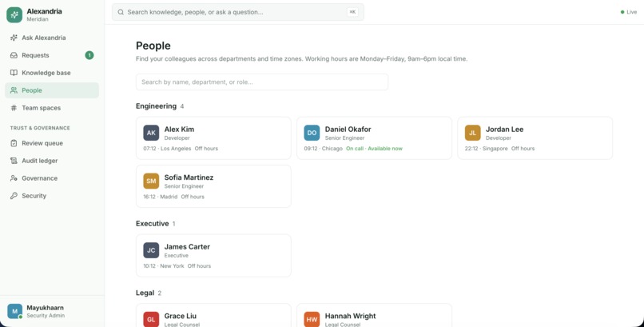Viewport: 644px width, 327px height.
Task: Click the Meridian subtitle under Alexandria
Action: coord(38,19)
